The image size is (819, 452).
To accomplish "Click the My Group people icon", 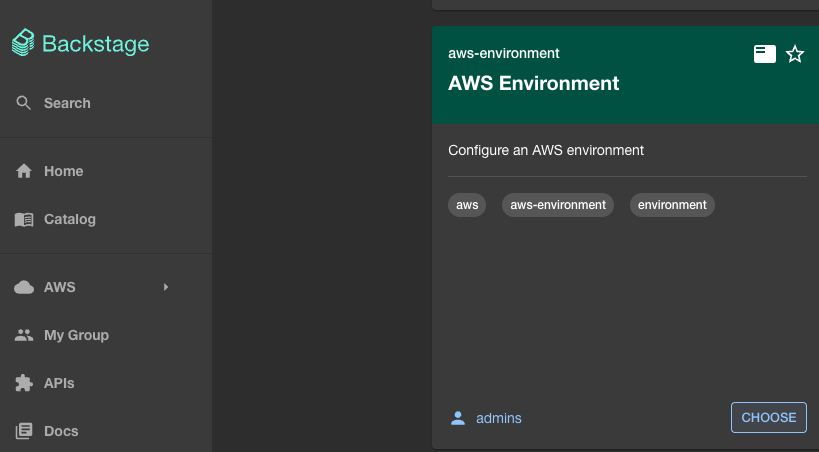I will tap(24, 335).
